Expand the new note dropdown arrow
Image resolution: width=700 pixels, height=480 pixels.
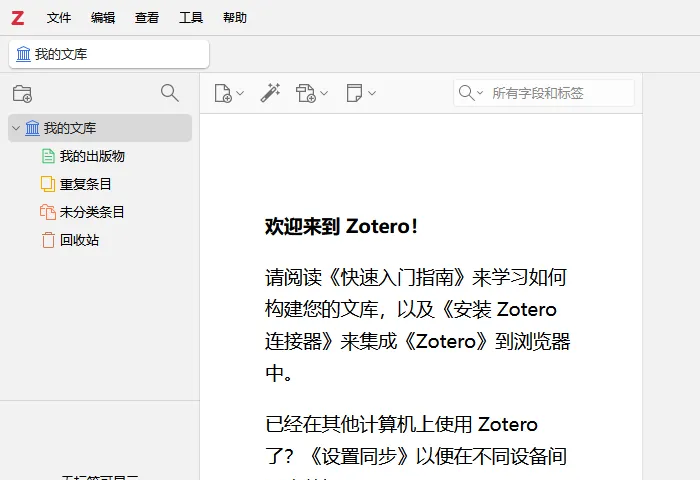[372, 93]
